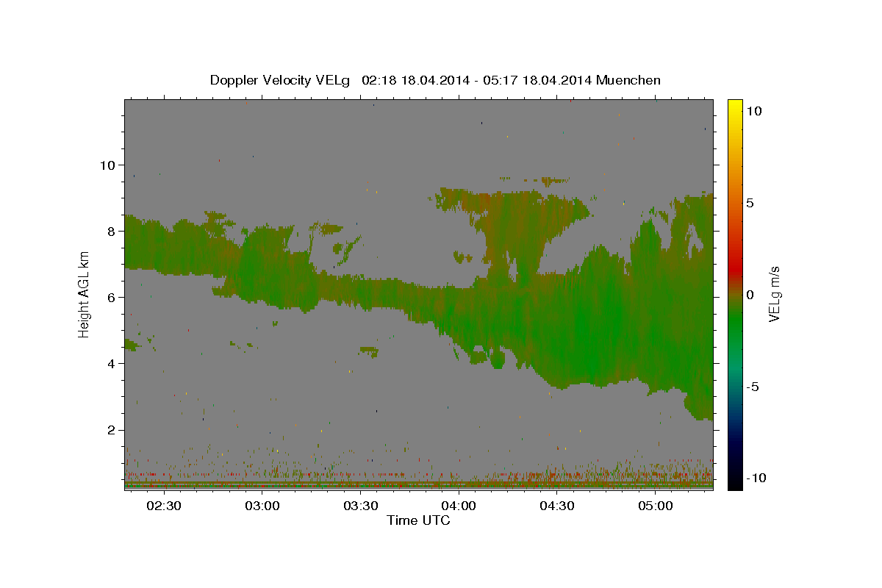Click the 03:30 time tick label
Screen dimensions: 882x588
pos(361,506)
